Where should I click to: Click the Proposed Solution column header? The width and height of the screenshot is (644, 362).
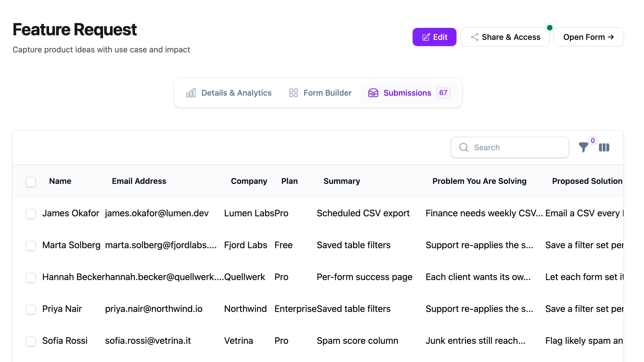click(587, 181)
